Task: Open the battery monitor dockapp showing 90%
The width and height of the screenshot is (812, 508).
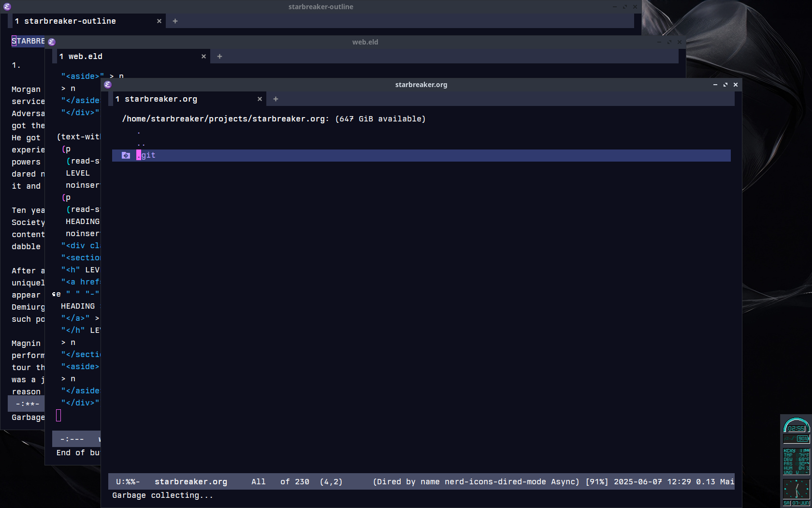Action: (796, 439)
